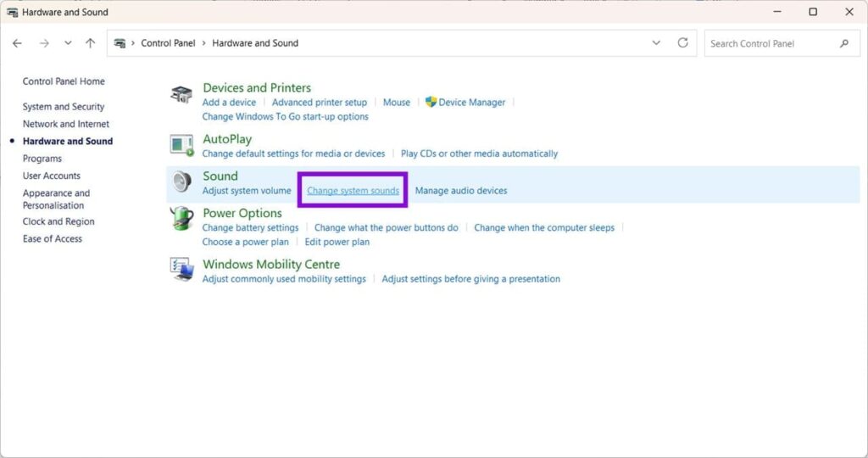Click the Search Control Panel field
The image size is (868, 458).
782,43
